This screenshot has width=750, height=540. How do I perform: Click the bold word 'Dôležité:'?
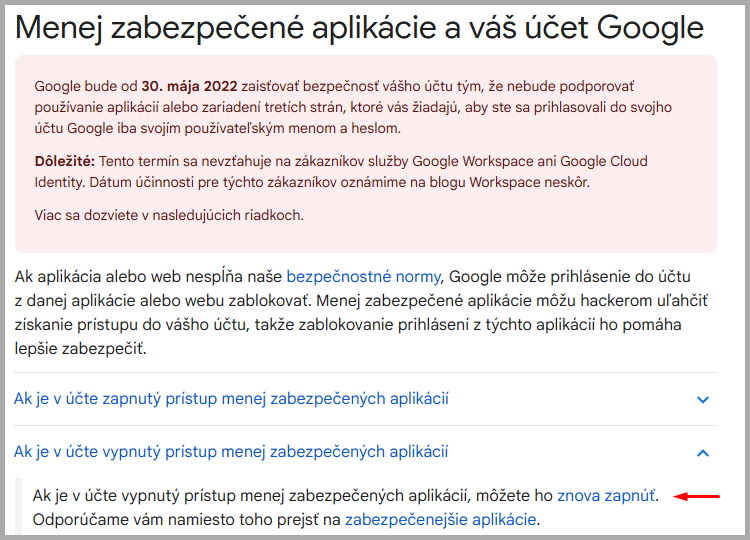65,161
